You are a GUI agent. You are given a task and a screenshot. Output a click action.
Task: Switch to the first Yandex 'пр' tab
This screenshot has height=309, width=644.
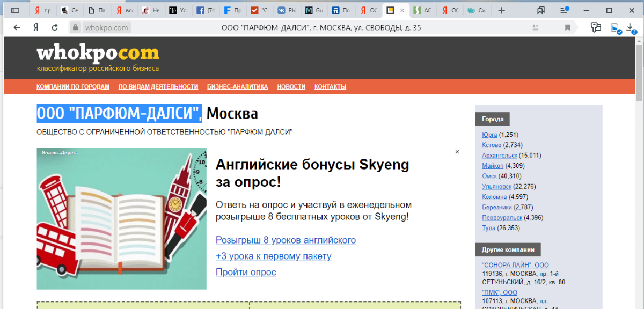(x=43, y=10)
